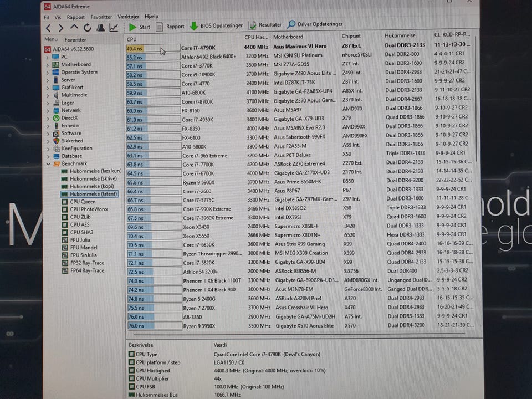This screenshot has width=532, height=399.
Task: Open the Værktøjer menu
Action: coord(128,17)
